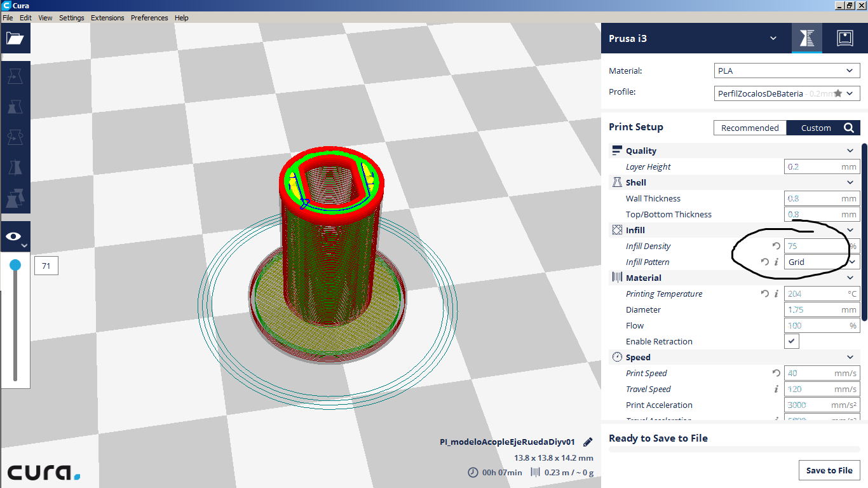Open the Help menu
Screen dimensions: 868x488
pyautogui.click(x=182, y=18)
